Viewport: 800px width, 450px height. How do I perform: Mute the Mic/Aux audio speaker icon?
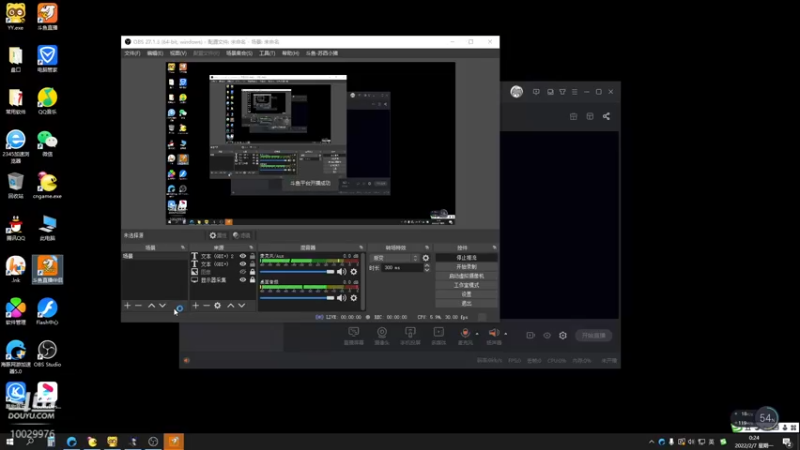point(341,272)
